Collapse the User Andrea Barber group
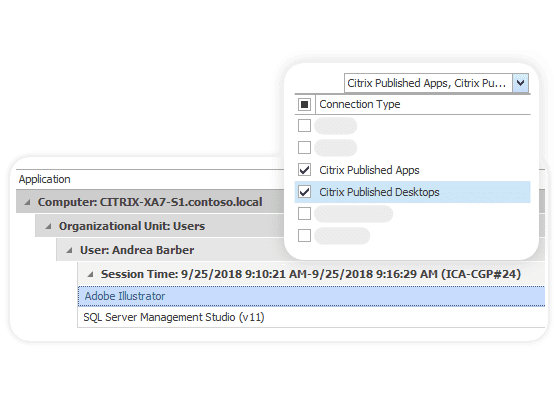This screenshot has height=404, width=554. 69,251
